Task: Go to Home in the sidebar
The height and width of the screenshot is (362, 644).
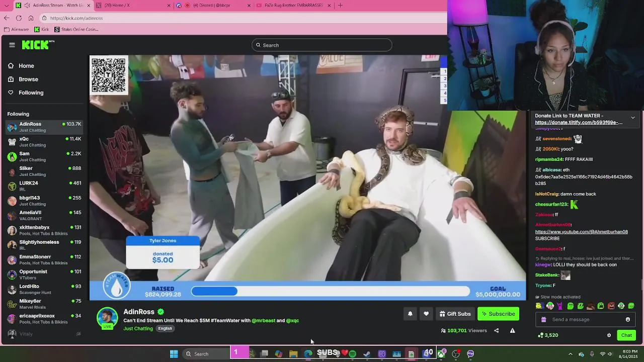Action: (22, 66)
